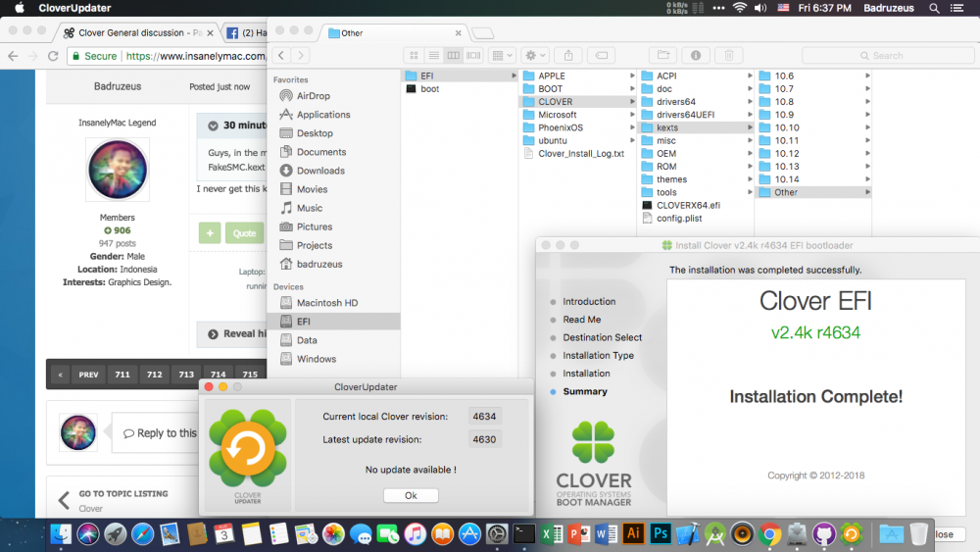
Task: Open GitHub Desktop from the Dock
Action: [824, 533]
